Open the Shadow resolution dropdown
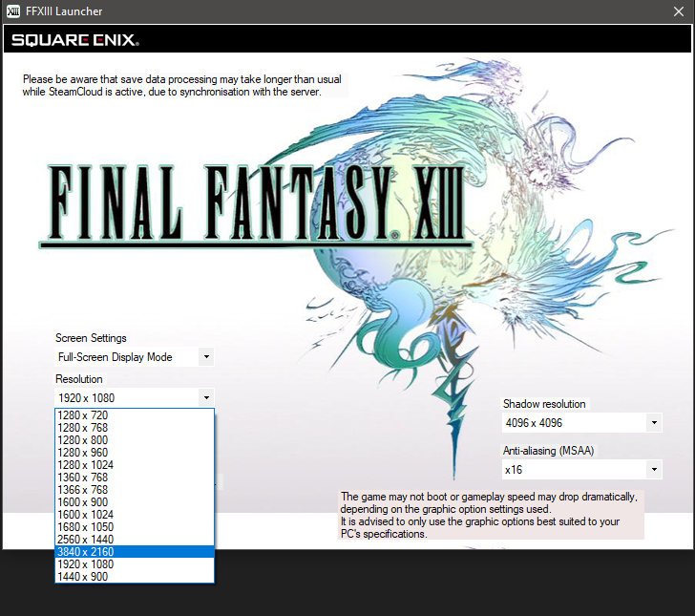695x616 pixels. pyautogui.click(x=654, y=423)
